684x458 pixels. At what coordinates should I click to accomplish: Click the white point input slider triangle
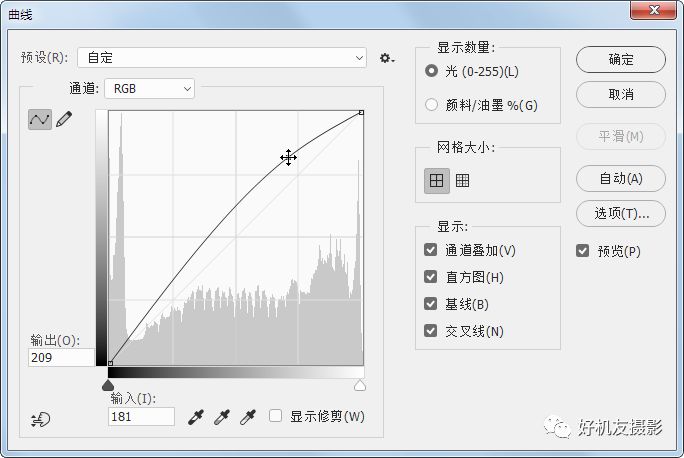360,385
